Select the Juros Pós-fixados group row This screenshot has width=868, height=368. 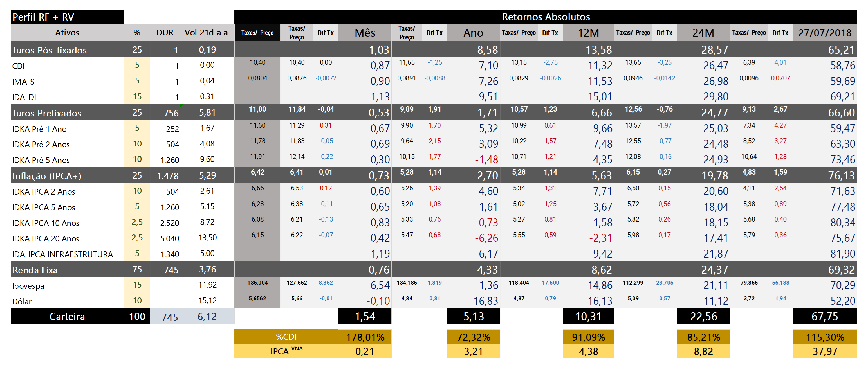point(434,49)
